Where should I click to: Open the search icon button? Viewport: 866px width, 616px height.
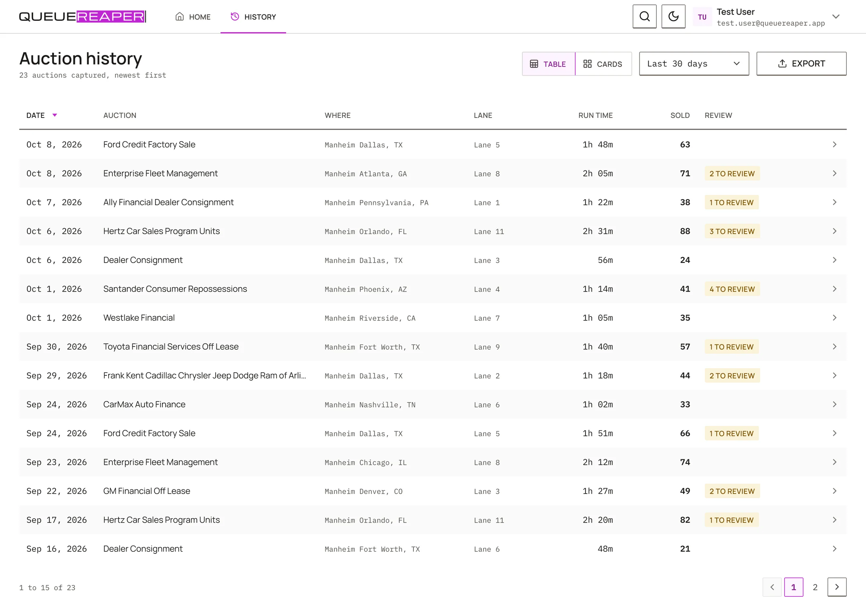point(645,16)
